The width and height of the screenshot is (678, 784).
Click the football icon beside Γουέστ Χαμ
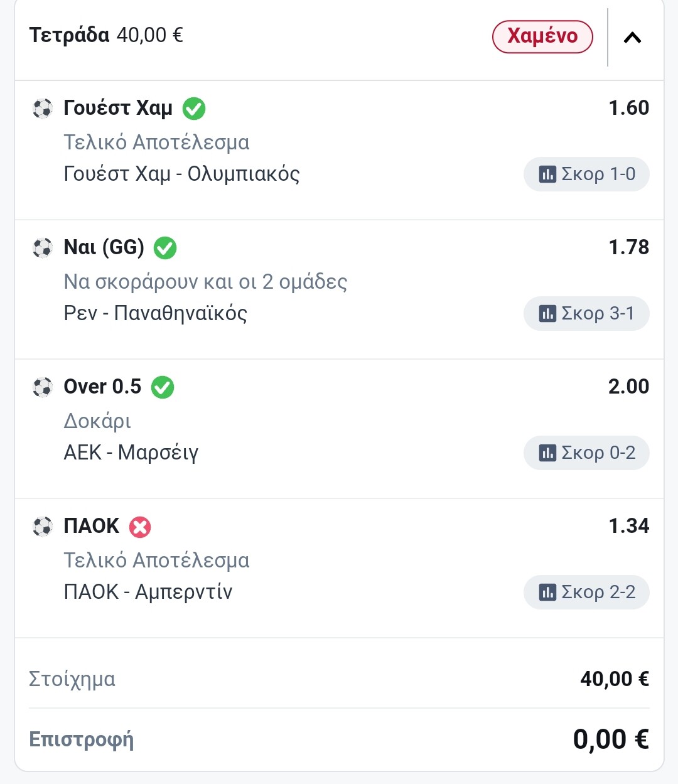tap(43, 109)
